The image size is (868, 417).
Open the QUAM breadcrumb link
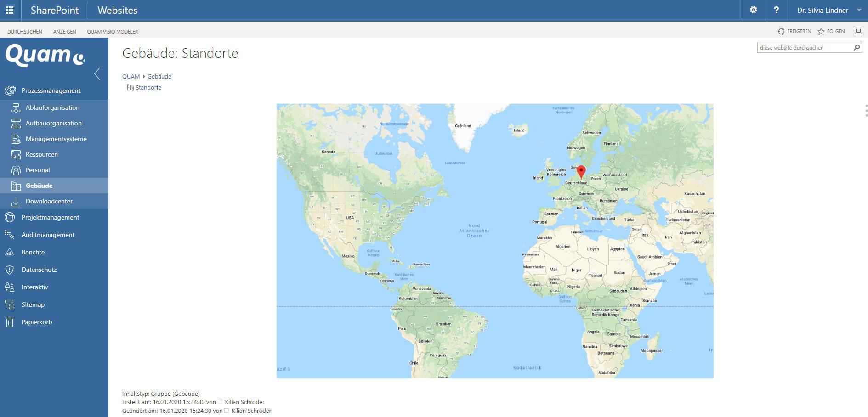tap(131, 76)
